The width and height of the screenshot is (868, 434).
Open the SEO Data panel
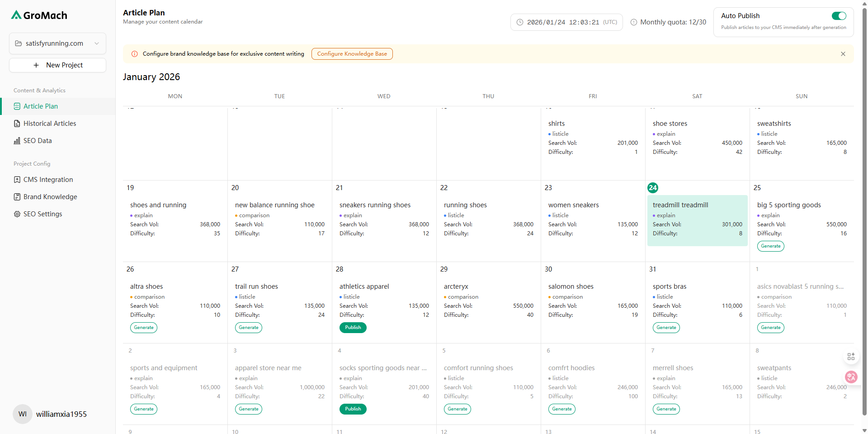pos(38,140)
